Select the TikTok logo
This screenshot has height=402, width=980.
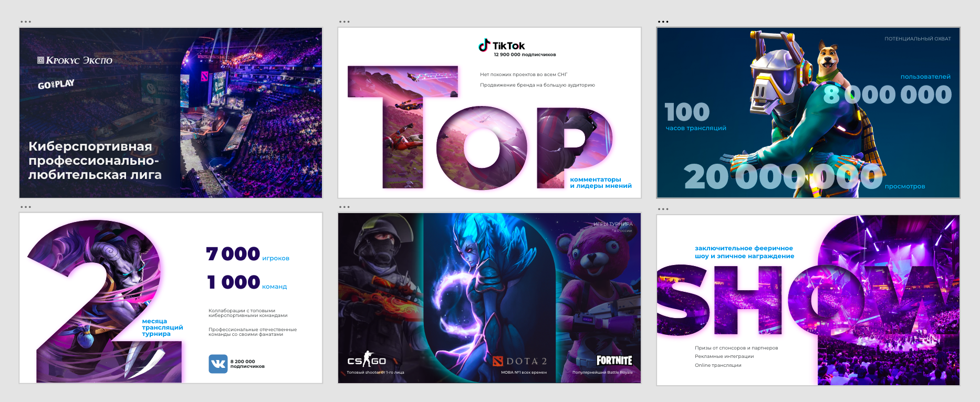point(502,45)
